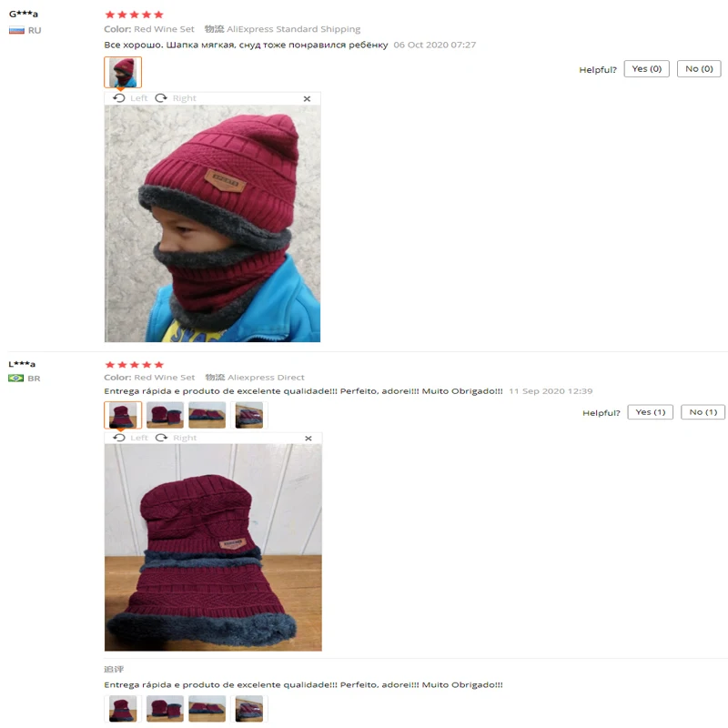Viewport: 728px width, 728px height.
Task: Rotate first review photo right
Action: [x=176, y=98]
